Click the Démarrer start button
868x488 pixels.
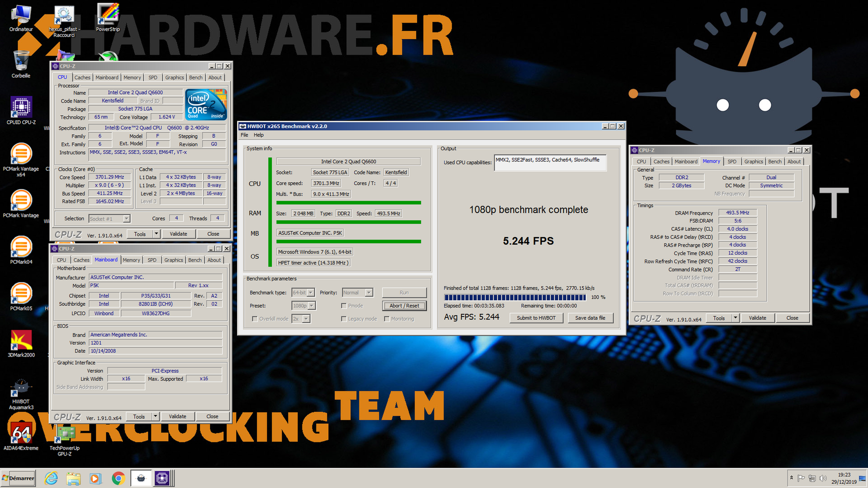click(18, 478)
